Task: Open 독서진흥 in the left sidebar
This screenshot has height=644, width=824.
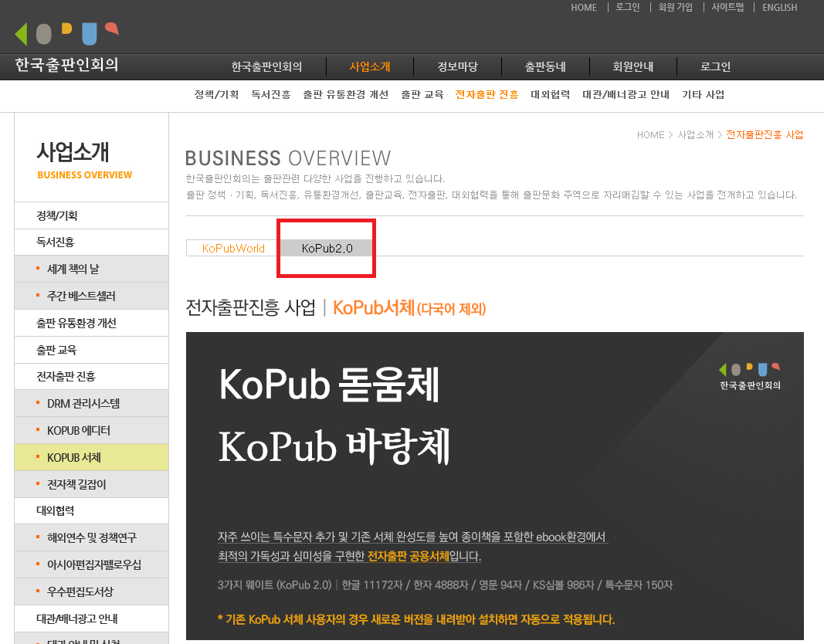Action: [x=91, y=242]
